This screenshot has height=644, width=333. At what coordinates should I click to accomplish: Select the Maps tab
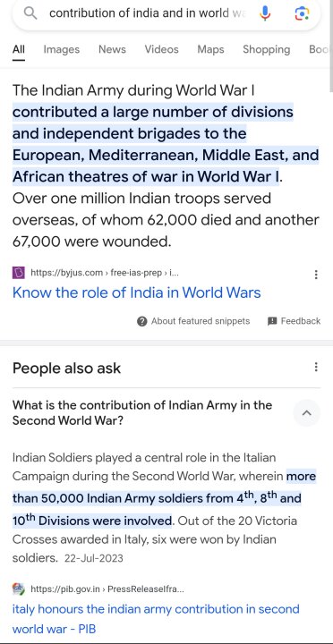point(210,50)
